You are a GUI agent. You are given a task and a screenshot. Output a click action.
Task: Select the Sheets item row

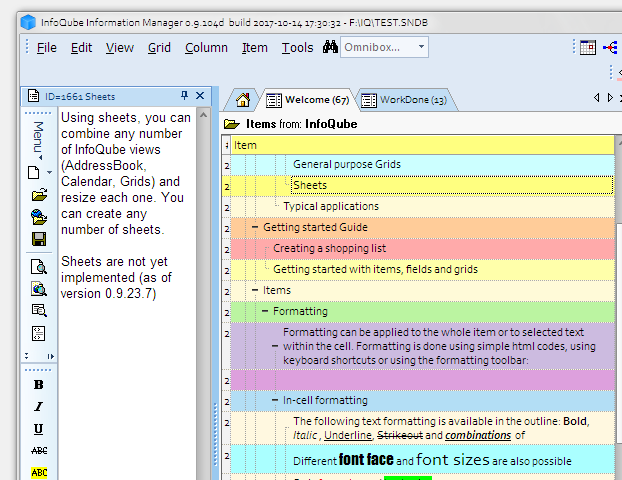pyautogui.click(x=423, y=186)
